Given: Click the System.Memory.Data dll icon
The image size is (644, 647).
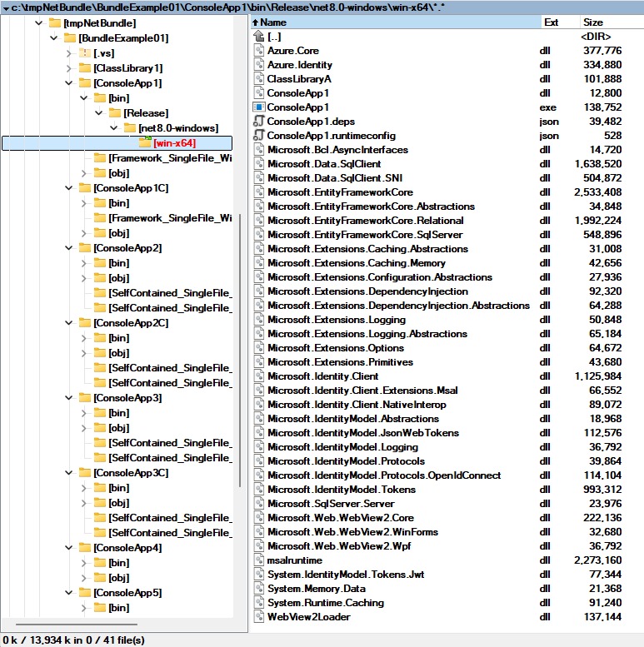Looking at the screenshot, I should pos(258,589).
